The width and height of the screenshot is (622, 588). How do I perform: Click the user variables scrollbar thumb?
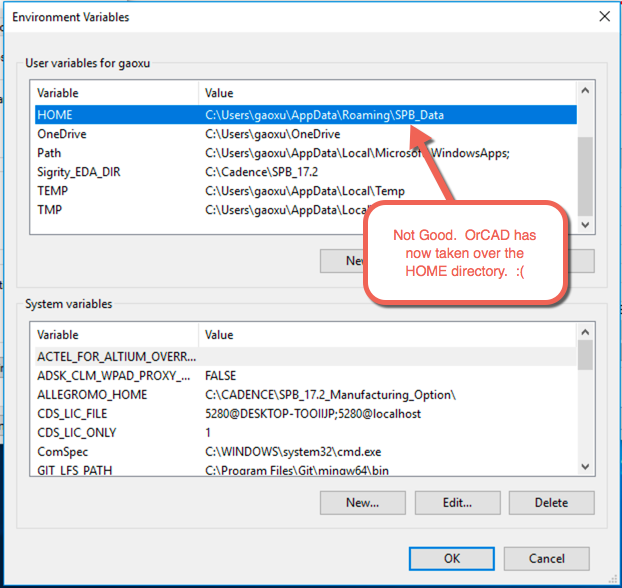(585, 176)
